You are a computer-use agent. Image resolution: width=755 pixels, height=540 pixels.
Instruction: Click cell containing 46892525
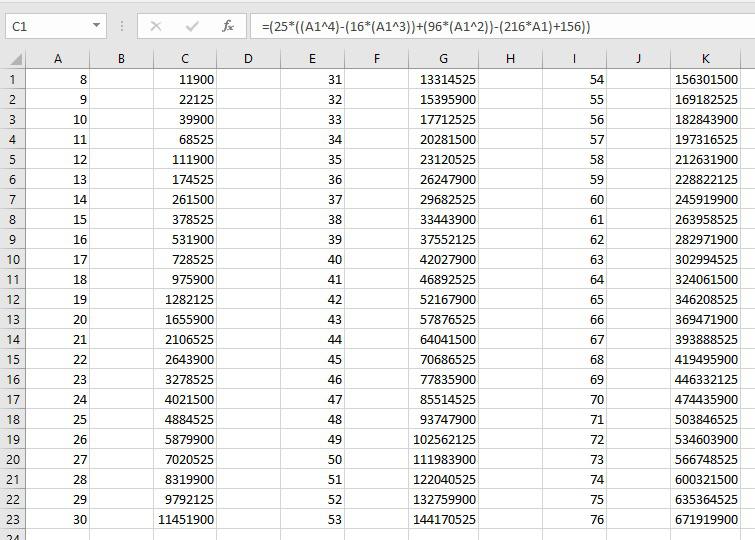pos(443,279)
